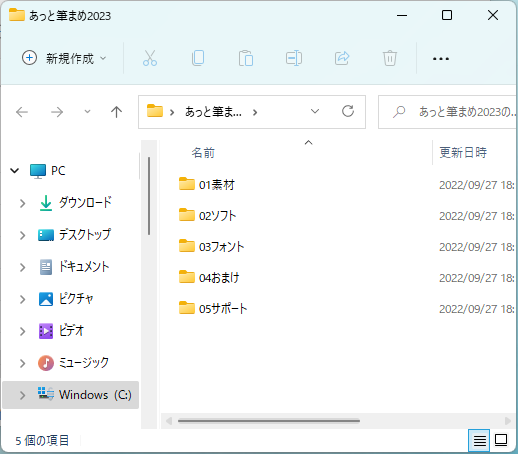This screenshot has width=518, height=454.
Task: Click the Paste clipboard icon
Action: click(x=246, y=58)
